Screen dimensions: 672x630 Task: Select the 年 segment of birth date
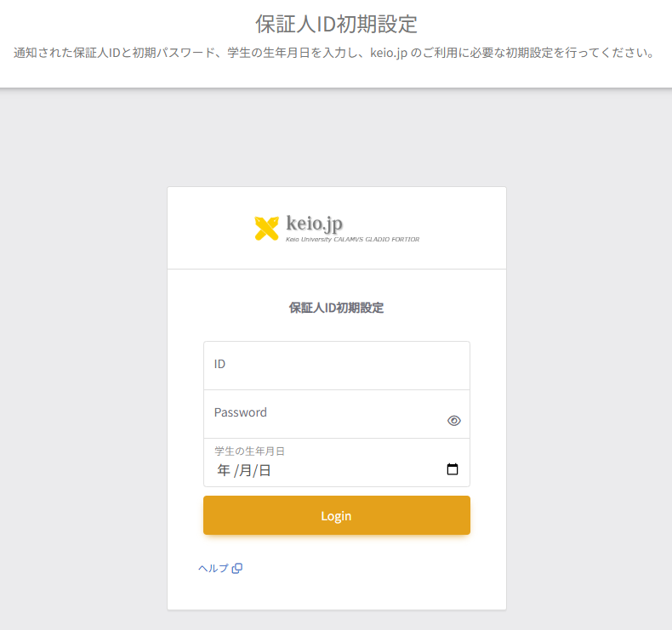click(224, 470)
